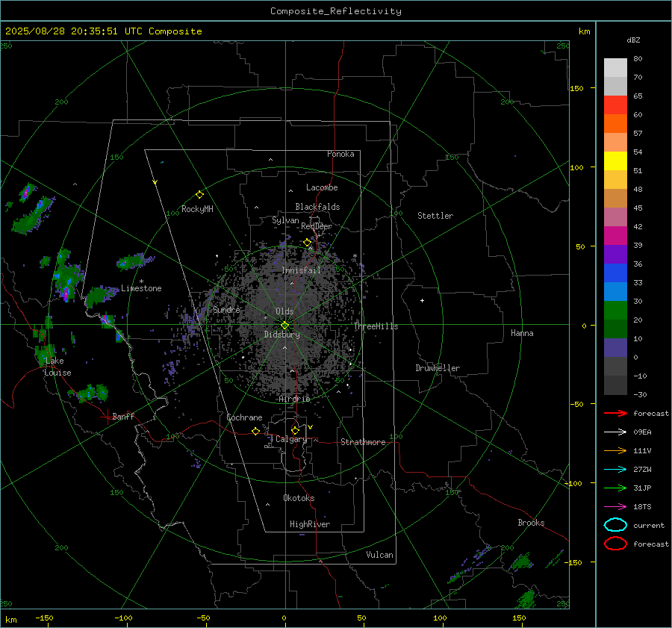Click the red forecast ellipse legend icon

(x=615, y=544)
